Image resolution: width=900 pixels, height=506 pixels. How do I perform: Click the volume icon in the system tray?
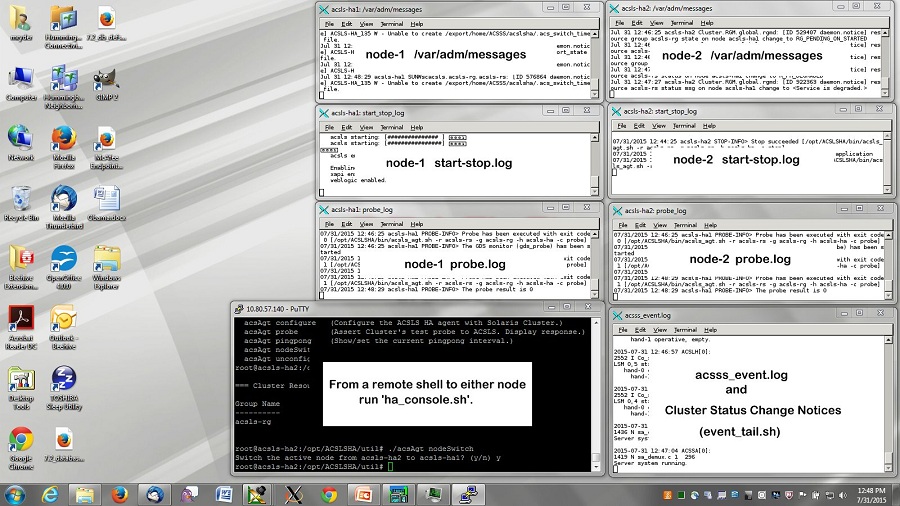pyautogui.click(x=843, y=495)
